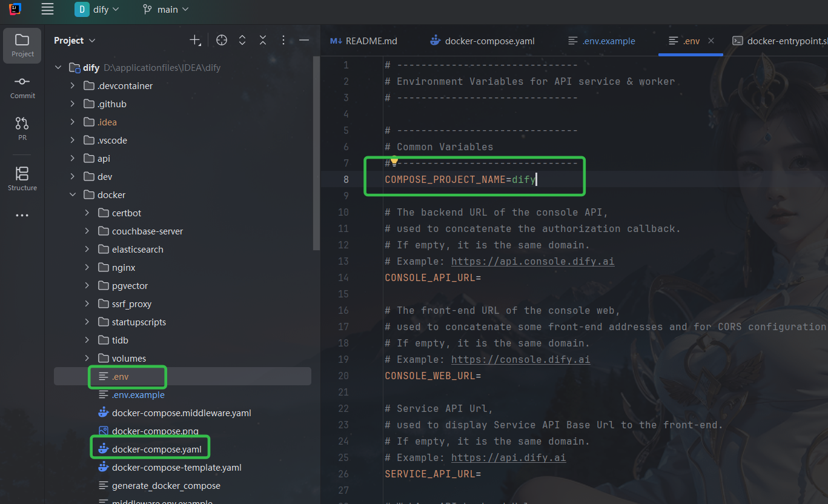Click the Project tree vertical scrollbar
Image resolution: width=828 pixels, height=504 pixels.
click(316, 153)
